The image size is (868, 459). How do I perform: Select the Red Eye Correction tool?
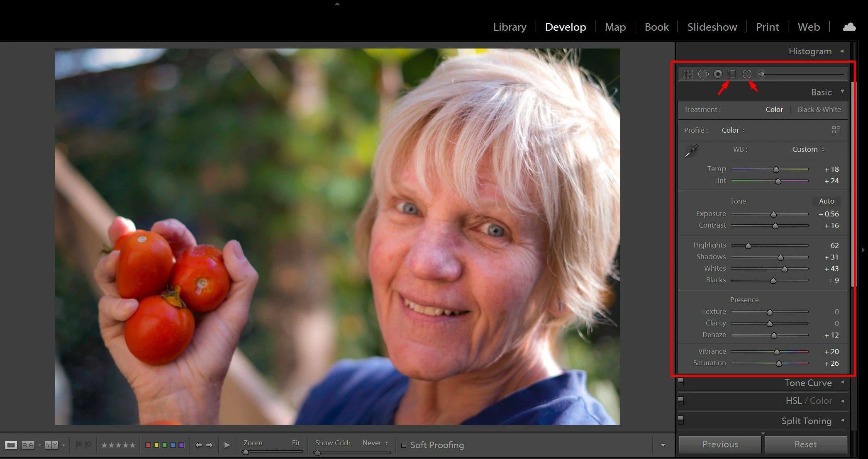coord(718,74)
